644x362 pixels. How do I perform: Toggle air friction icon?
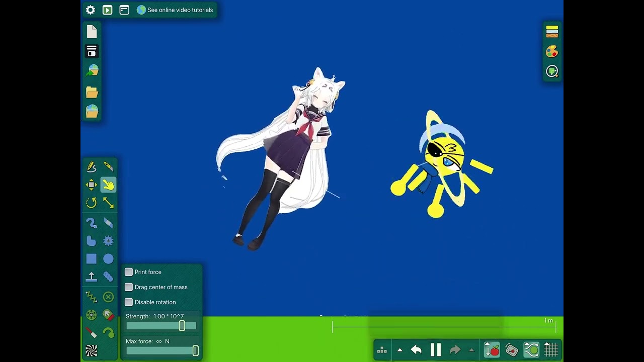click(x=531, y=350)
